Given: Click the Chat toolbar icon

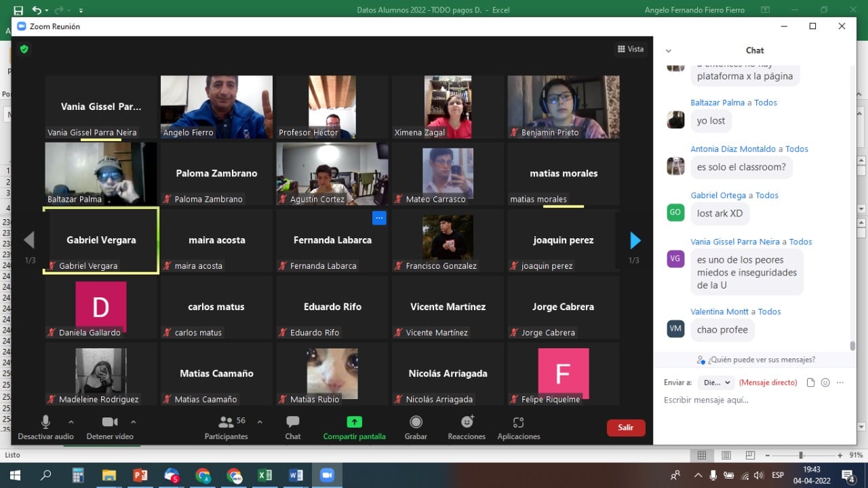Looking at the screenshot, I should pyautogui.click(x=292, y=427).
